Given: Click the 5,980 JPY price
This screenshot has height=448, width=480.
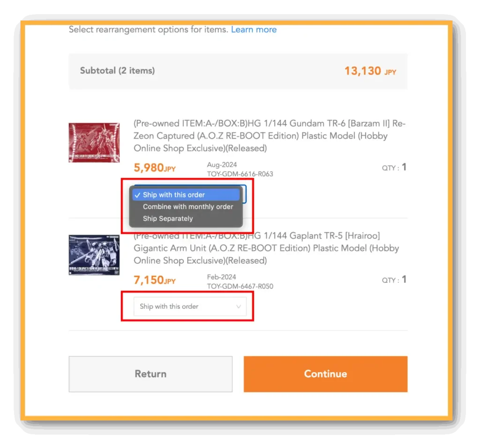Looking at the screenshot, I should pos(155,168).
